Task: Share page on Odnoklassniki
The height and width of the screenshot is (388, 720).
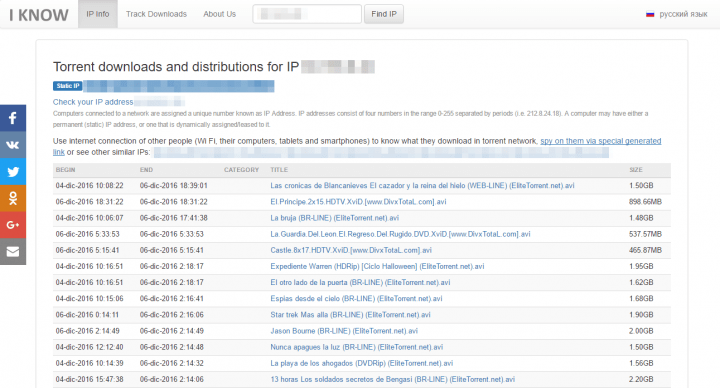Action: (13, 198)
